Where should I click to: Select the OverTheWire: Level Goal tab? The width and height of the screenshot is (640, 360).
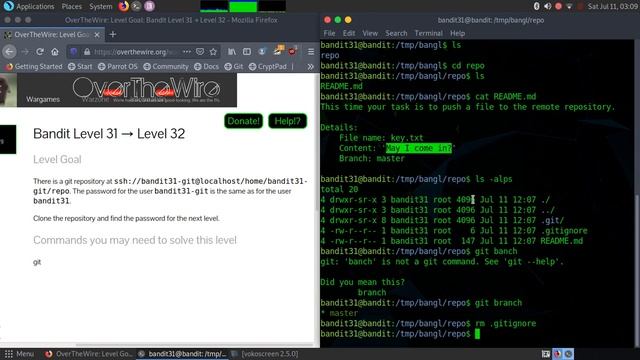(52, 35)
